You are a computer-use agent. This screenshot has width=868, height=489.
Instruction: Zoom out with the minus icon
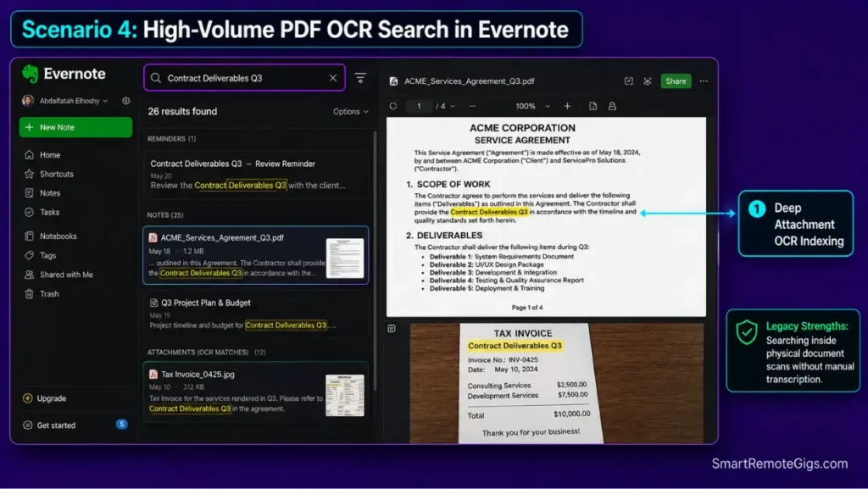472,106
